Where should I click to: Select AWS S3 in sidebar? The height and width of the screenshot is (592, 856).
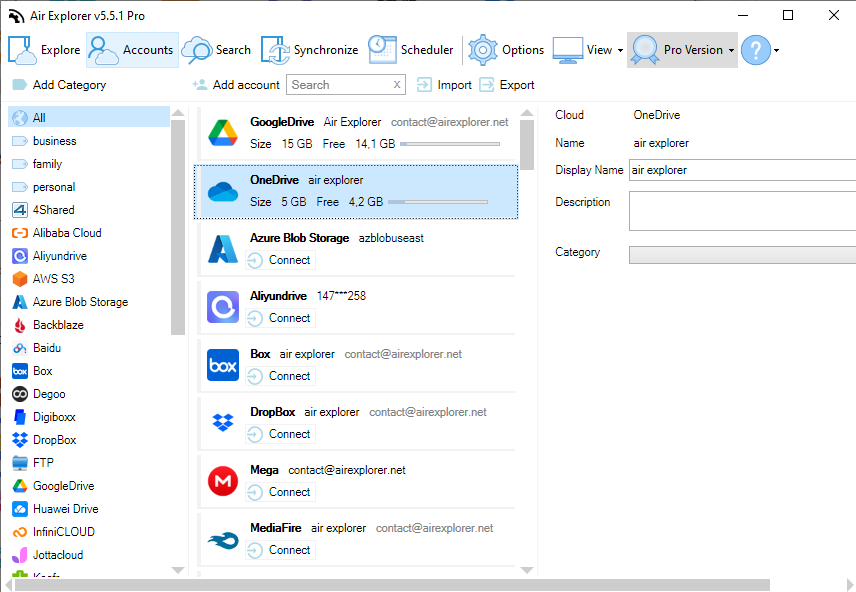click(89, 279)
